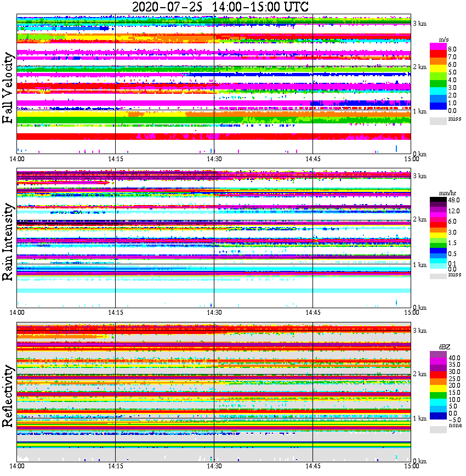Click the '14:00' time label under Rain Intensity plot

17,313
